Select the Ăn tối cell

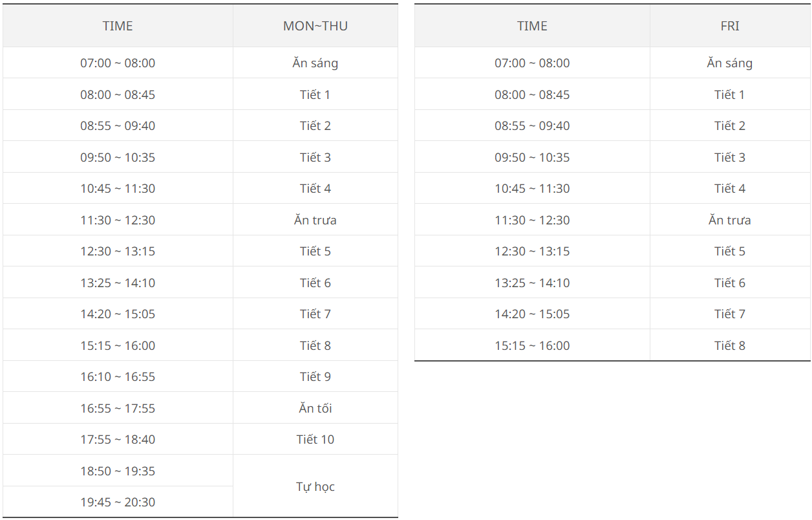(315, 408)
